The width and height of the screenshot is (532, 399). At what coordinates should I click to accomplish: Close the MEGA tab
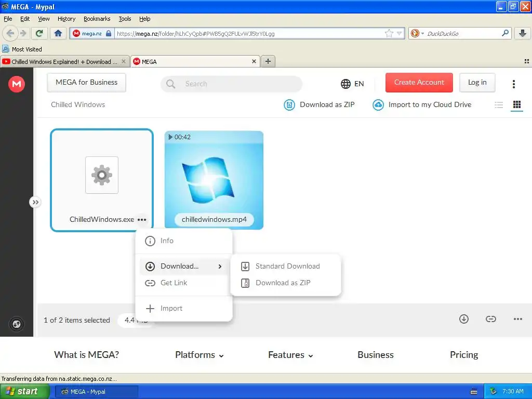tap(254, 61)
